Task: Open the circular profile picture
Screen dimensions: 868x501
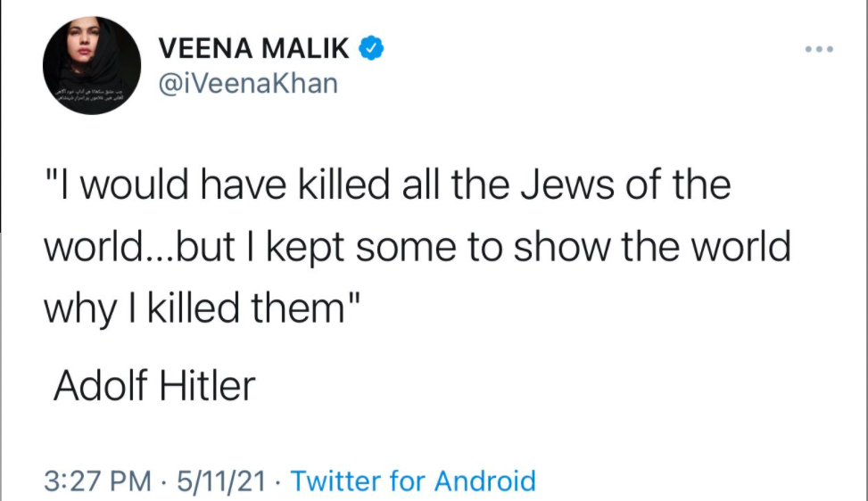Action: (92, 65)
